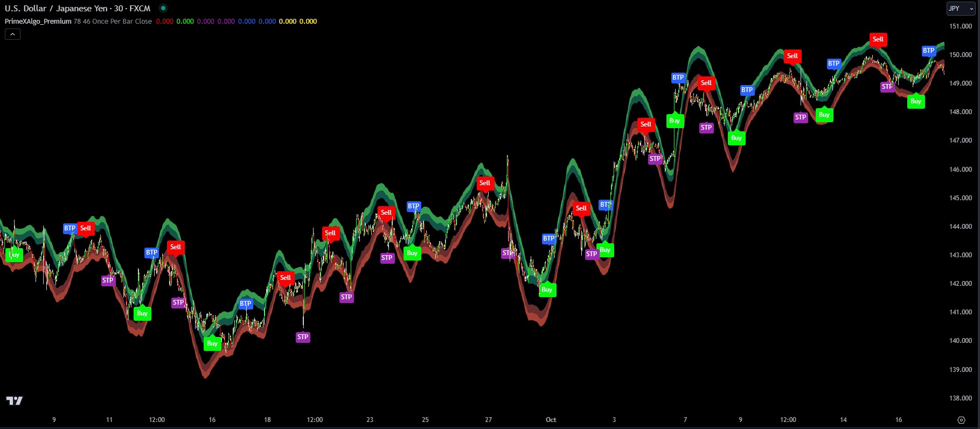Click the BTP signal near 149.200 above date 7
The width and height of the screenshot is (980, 429).
(678, 78)
